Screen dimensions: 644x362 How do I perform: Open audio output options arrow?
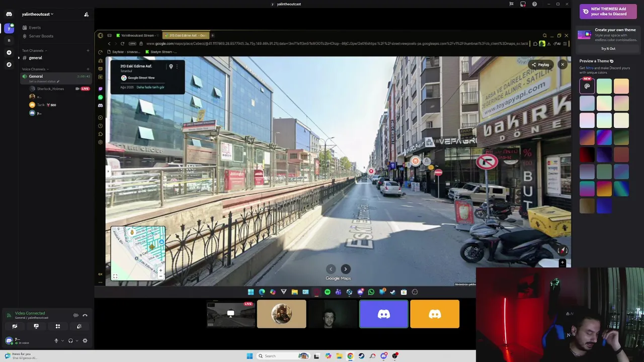pyautogui.click(x=76, y=340)
